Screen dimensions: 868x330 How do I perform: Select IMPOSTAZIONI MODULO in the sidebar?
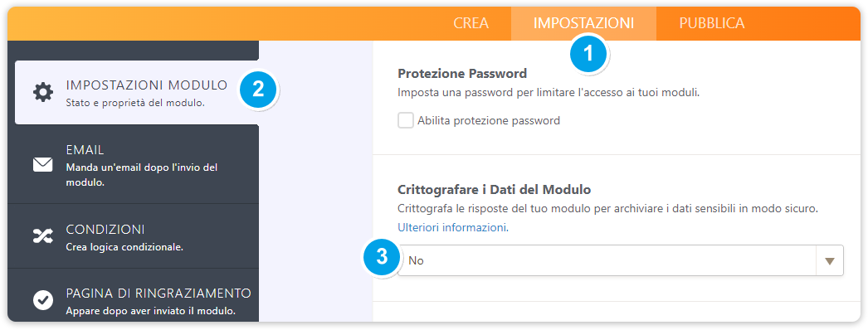tap(137, 92)
